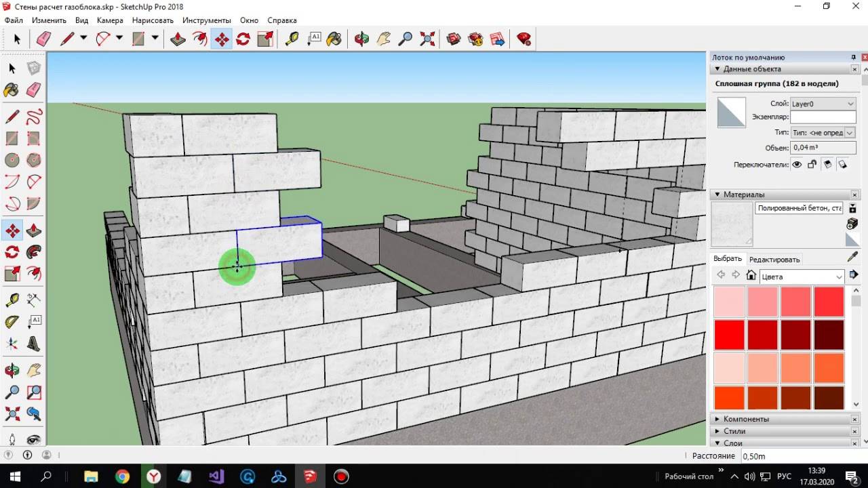Open the Line tool dropdown arrow in toolbar

[83, 39]
